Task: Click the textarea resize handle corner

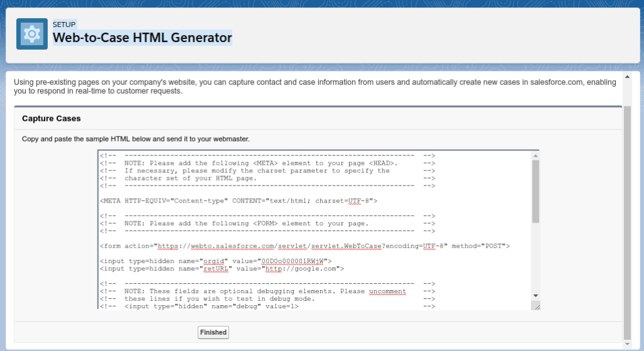Action: pos(535,306)
